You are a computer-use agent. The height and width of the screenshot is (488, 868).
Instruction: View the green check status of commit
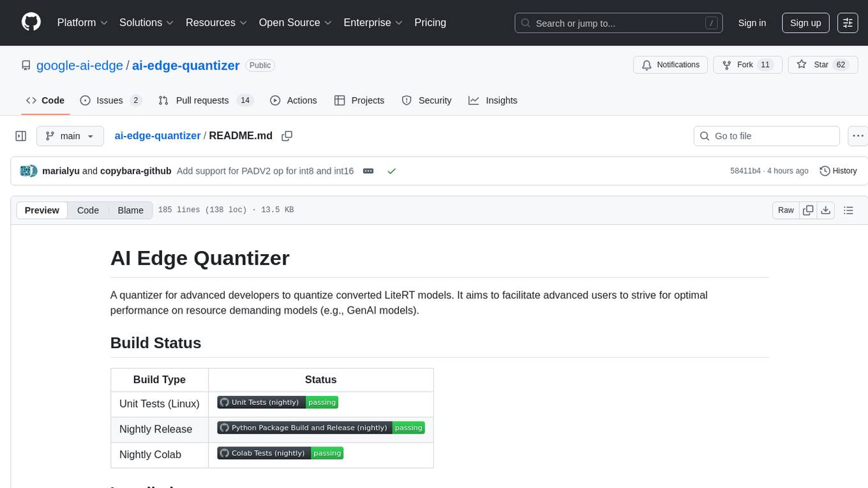pyautogui.click(x=391, y=171)
